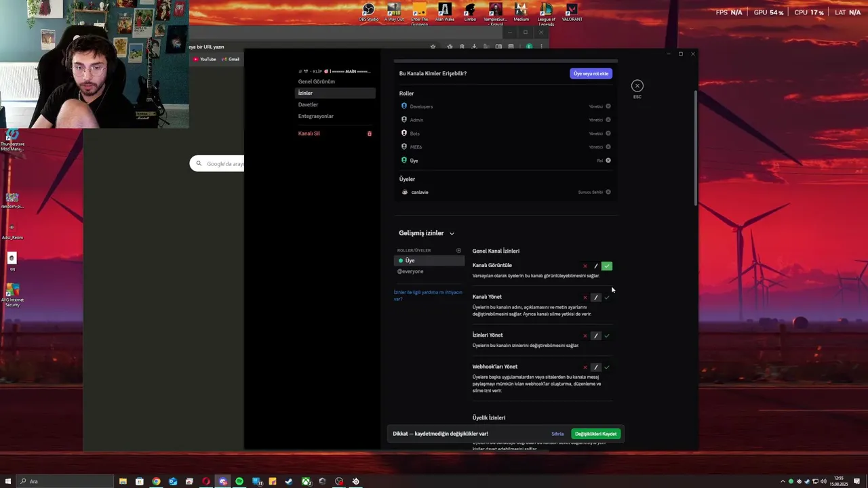Set 'Kanalı Yönet' to neutral slash
The width and height of the screenshot is (868, 488).
[596, 297]
